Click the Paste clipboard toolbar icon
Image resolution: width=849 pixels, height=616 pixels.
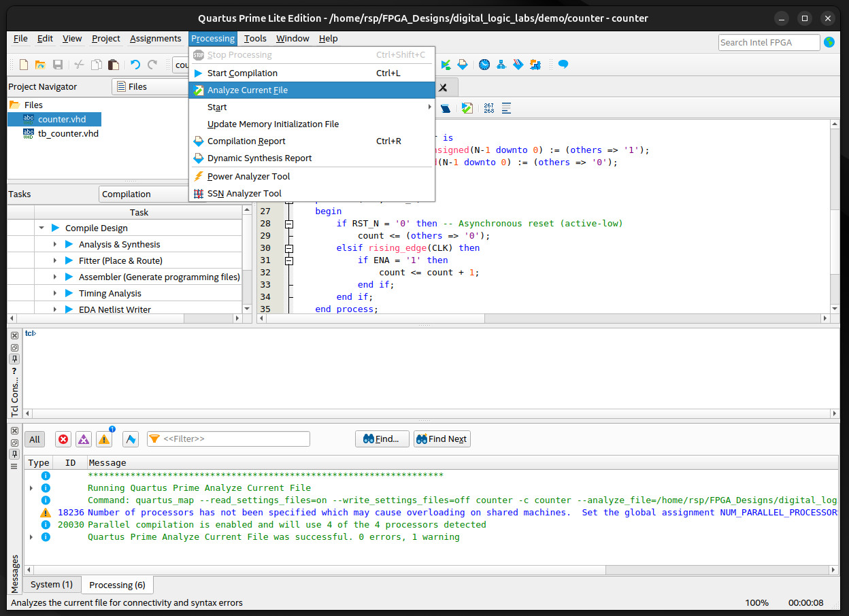coord(114,65)
